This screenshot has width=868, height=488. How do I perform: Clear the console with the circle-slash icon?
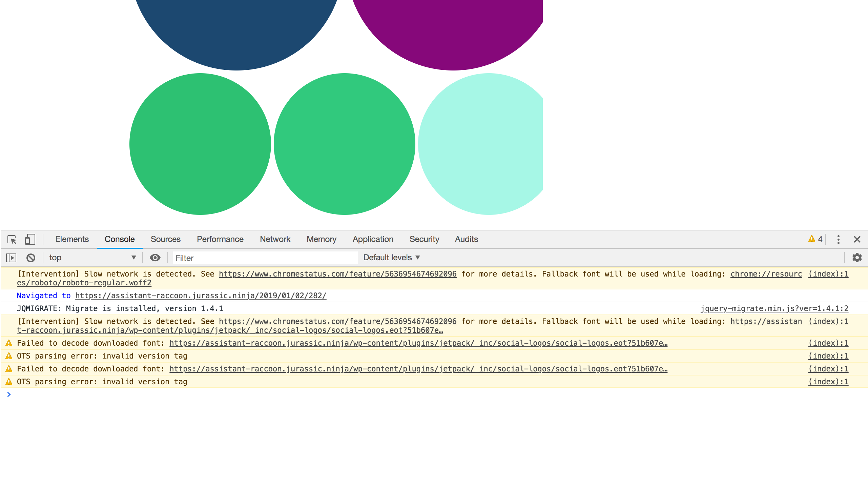(x=31, y=258)
